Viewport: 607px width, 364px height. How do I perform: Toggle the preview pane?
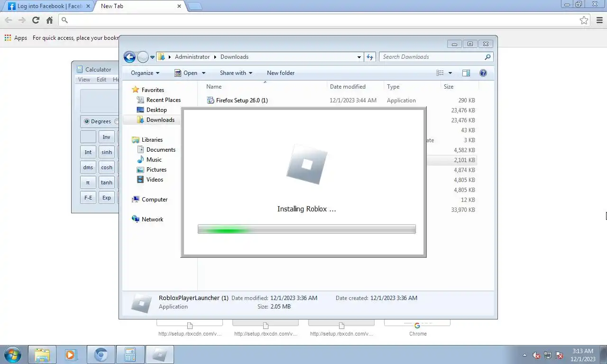pyautogui.click(x=466, y=73)
